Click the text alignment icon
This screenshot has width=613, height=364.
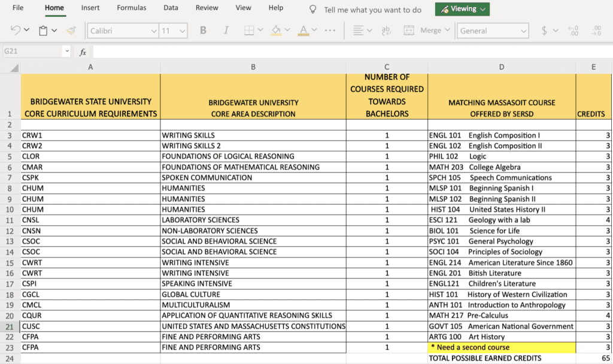click(358, 30)
